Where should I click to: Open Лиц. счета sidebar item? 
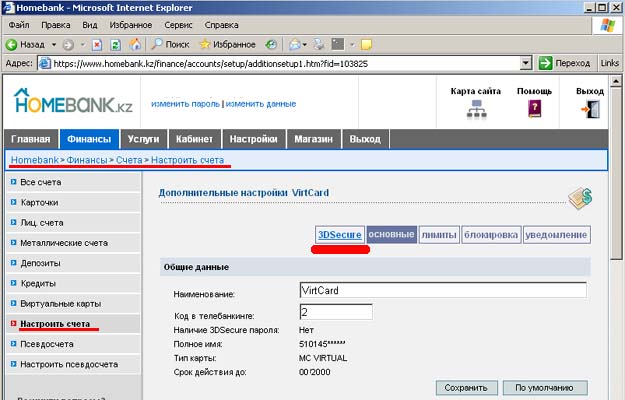pyautogui.click(x=73, y=223)
